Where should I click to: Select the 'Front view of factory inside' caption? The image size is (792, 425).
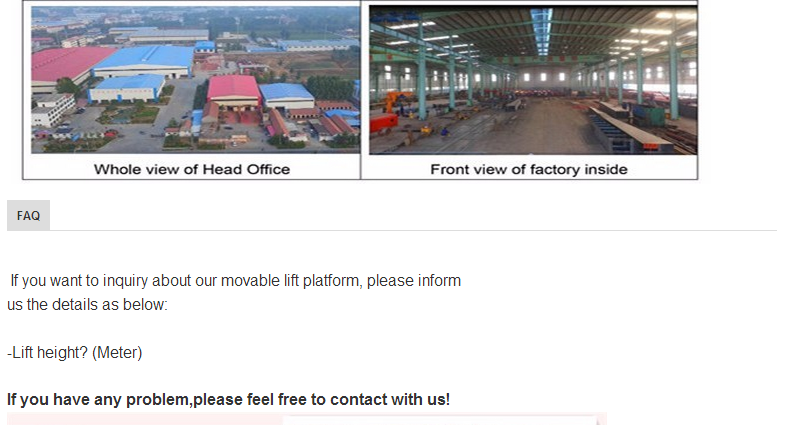pos(529,169)
